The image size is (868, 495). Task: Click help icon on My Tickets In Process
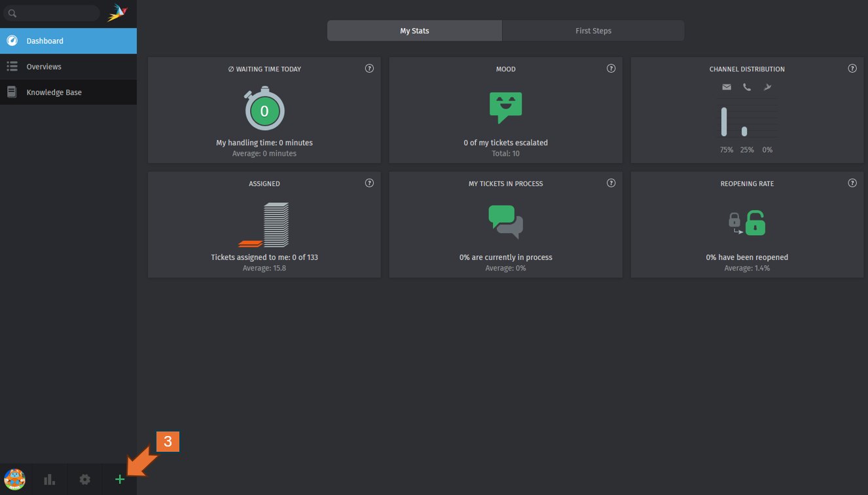(611, 183)
